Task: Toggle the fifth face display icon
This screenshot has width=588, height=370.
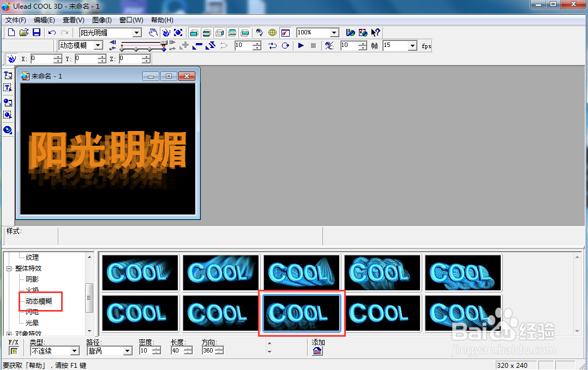Action: click(x=244, y=33)
